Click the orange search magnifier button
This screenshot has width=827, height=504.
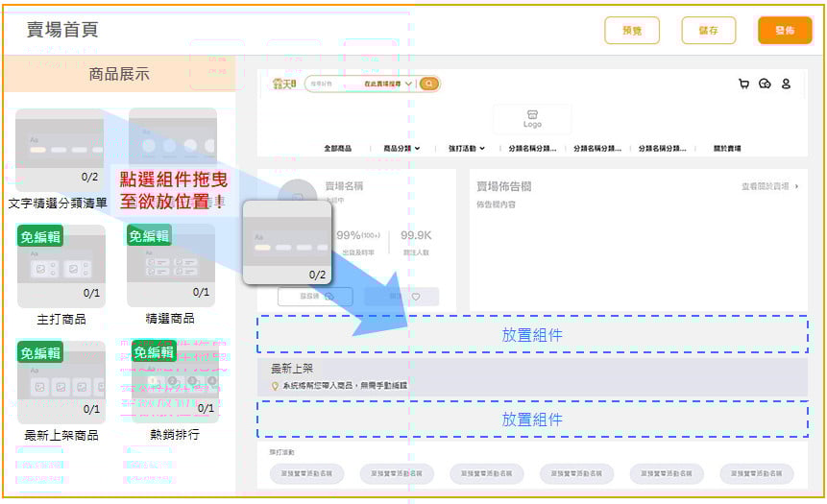[x=429, y=84]
